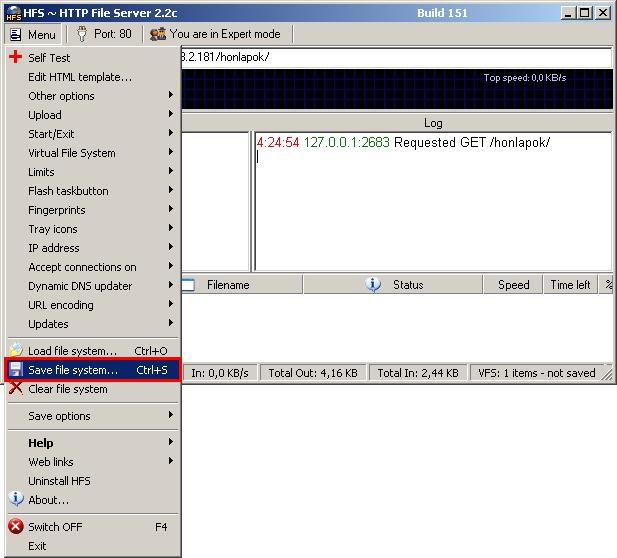Screen dimensions: 617x558
Task: Select the Clear file system entry
Action: (x=93, y=389)
